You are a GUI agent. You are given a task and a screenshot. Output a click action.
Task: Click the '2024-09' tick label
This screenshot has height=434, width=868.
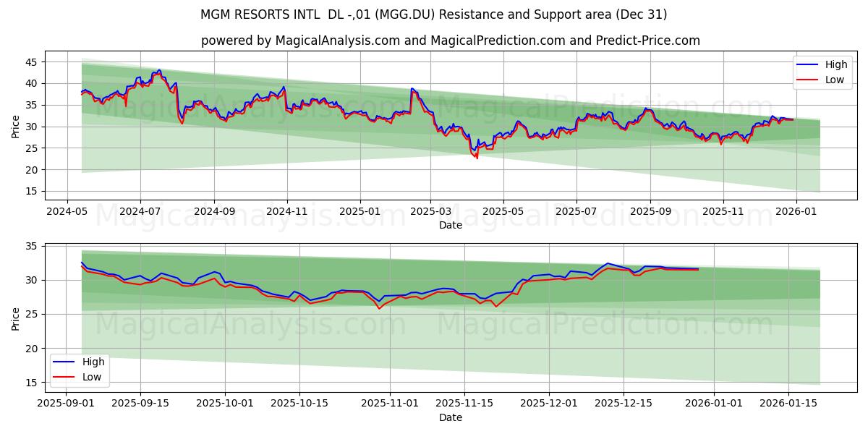[214, 212]
